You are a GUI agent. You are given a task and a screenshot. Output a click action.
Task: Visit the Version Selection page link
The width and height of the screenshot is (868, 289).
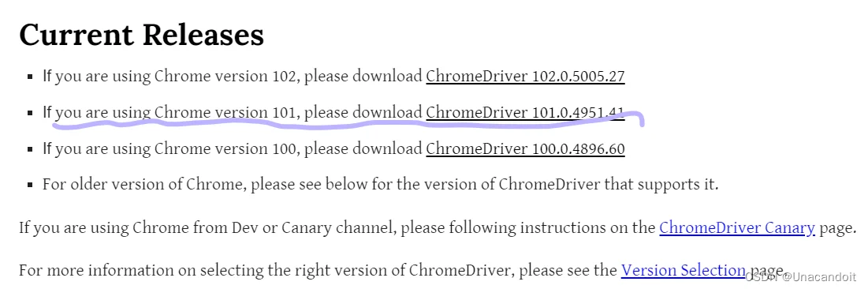click(x=683, y=270)
